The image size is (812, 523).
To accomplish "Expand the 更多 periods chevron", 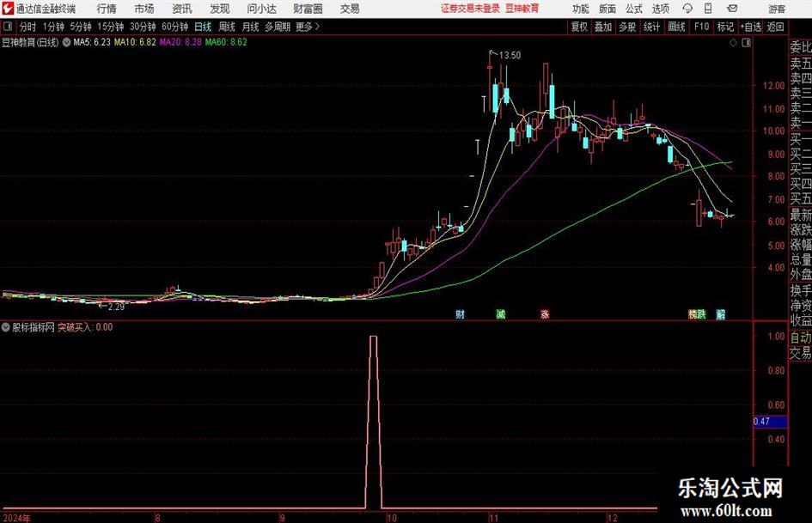I will [x=317, y=27].
